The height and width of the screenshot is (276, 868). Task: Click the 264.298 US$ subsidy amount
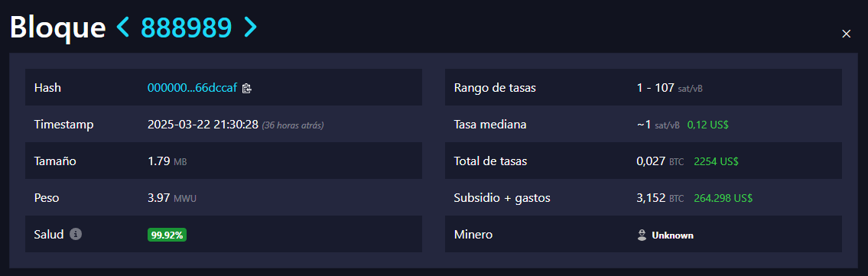(723, 197)
